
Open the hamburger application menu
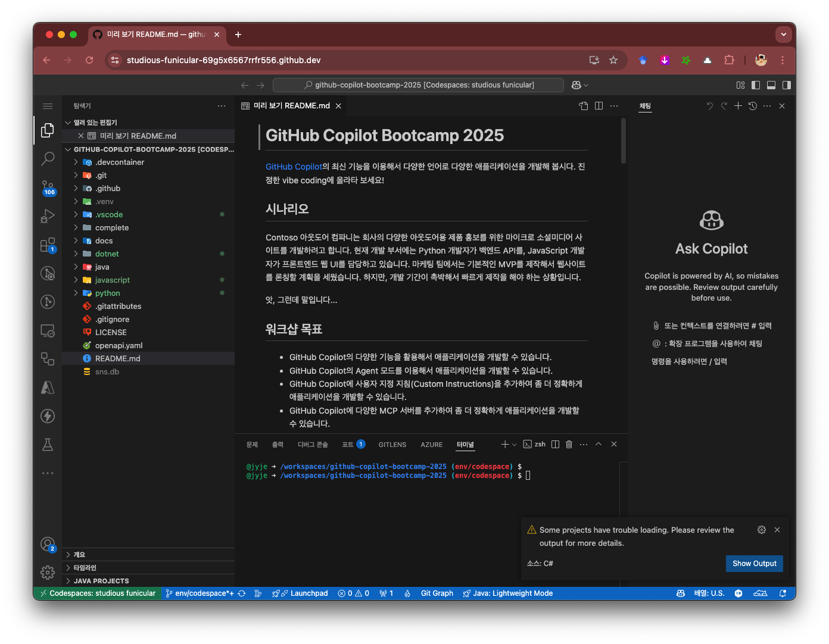pos(48,106)
